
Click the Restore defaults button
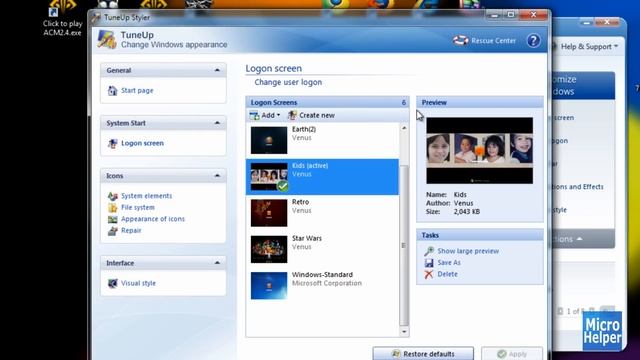point(423,353)
